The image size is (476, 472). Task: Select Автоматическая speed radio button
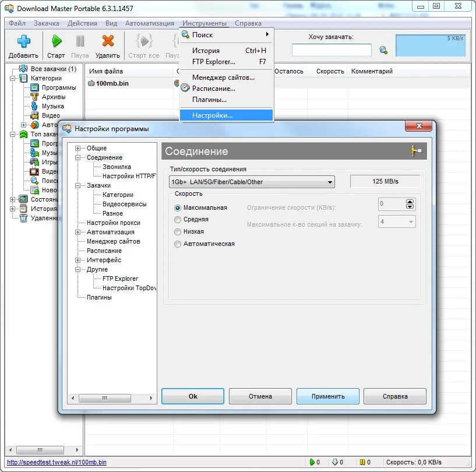[178, 244]
